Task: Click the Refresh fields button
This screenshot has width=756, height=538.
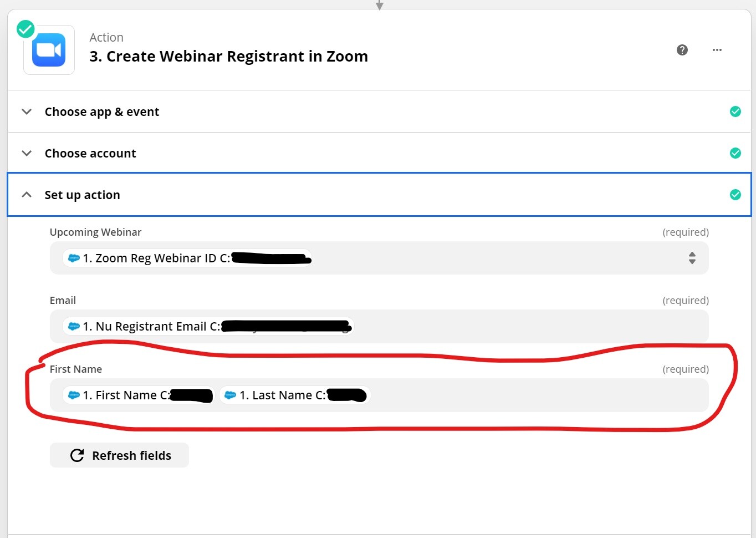Action: tap(119, 455)
